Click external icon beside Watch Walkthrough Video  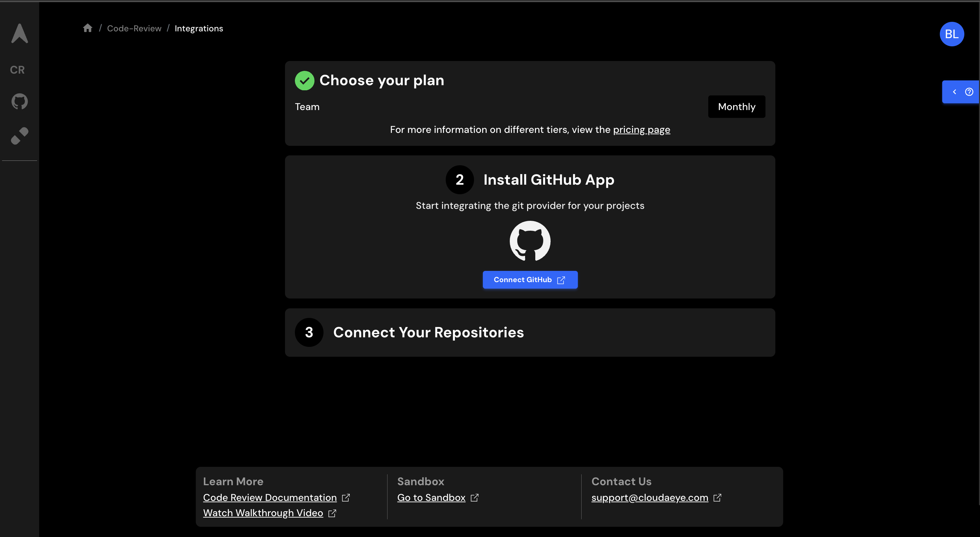click(332, 513)
